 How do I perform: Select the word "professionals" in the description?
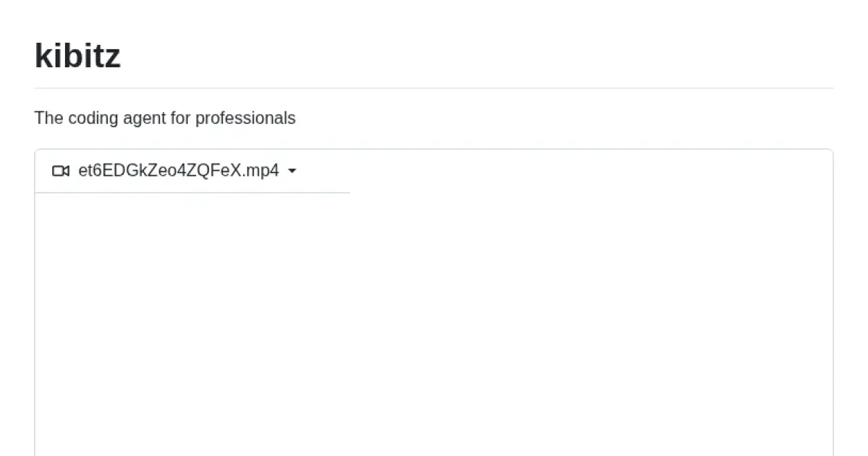(x=245, y=118)
